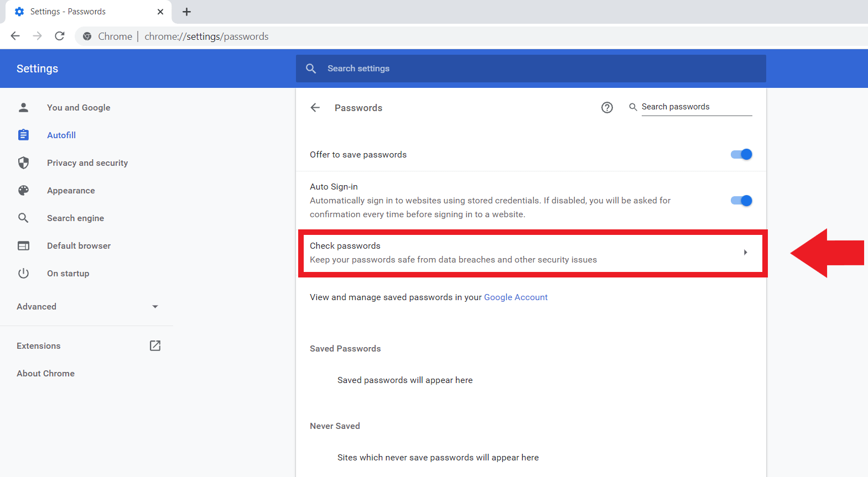The height and width of the screenshot is (477, 868).
Task: Click the 'Keep your passwords safe' description
Action: point(453,259)
